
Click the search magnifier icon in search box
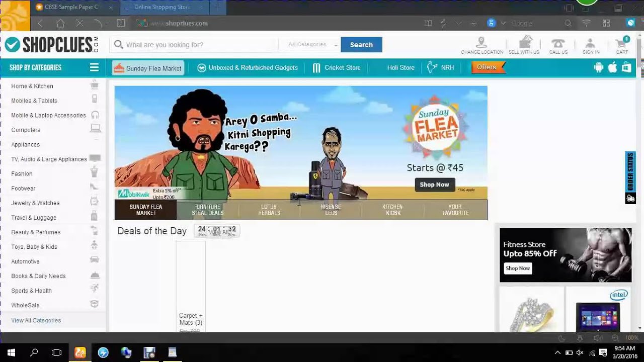pos(119,45)
